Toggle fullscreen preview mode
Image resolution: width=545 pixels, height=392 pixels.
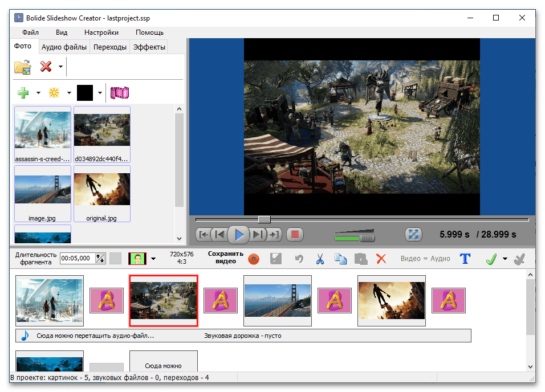coord(413,234)
